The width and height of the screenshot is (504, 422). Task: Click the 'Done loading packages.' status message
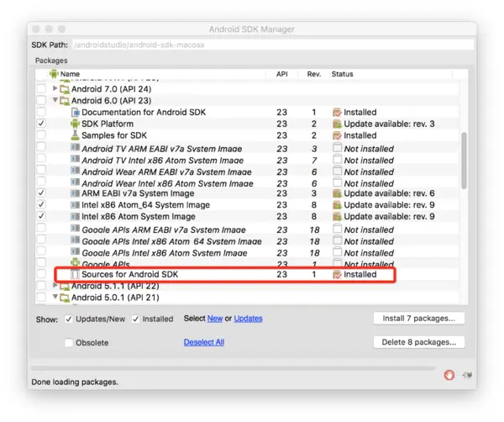75,382
